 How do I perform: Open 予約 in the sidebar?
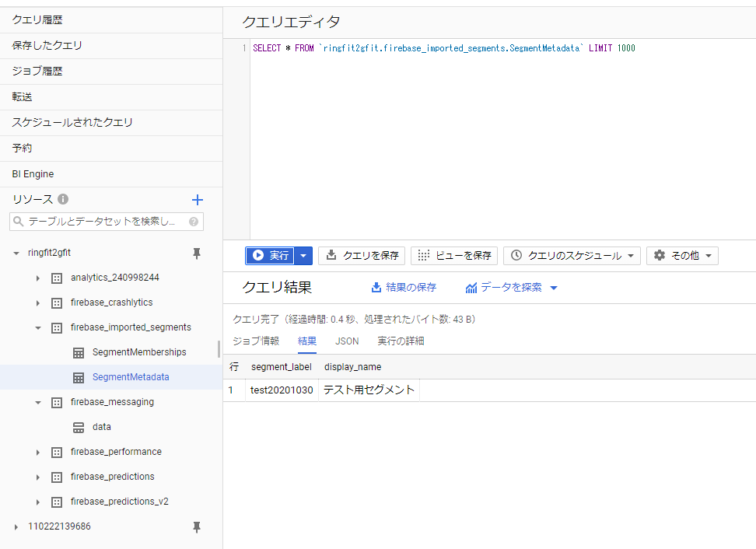tap(111, 149)
